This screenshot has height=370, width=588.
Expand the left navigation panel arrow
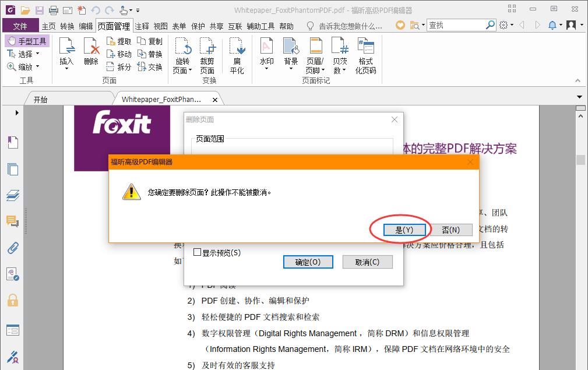point(17,112)
